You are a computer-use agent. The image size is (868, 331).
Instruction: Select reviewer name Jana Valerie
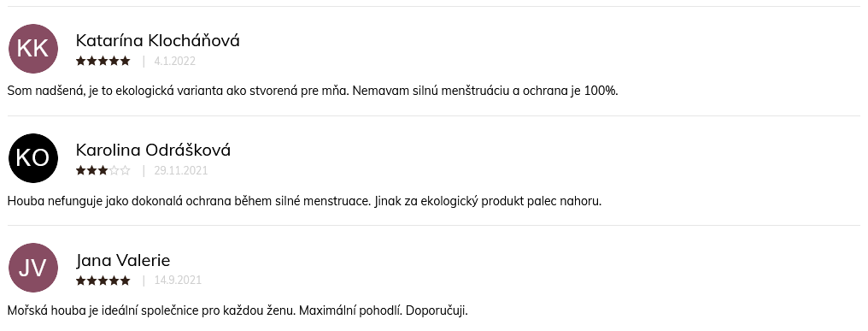click(123, 260)
